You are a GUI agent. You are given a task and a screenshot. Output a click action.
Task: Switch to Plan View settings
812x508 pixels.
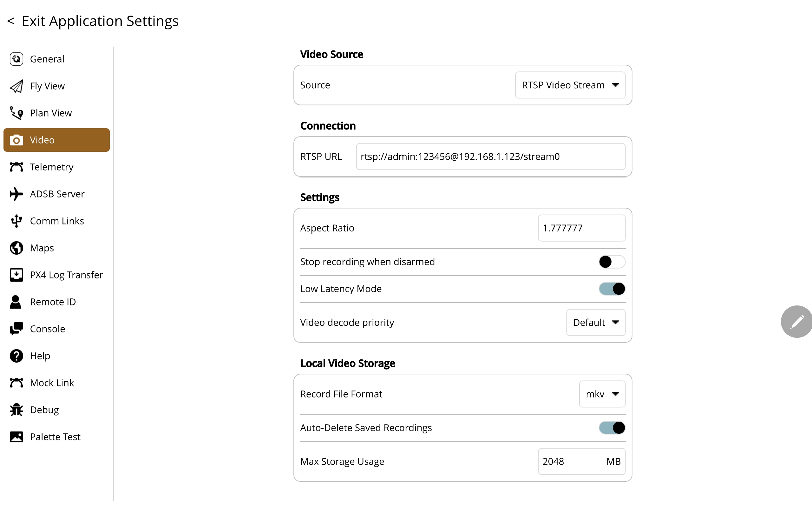56,113
